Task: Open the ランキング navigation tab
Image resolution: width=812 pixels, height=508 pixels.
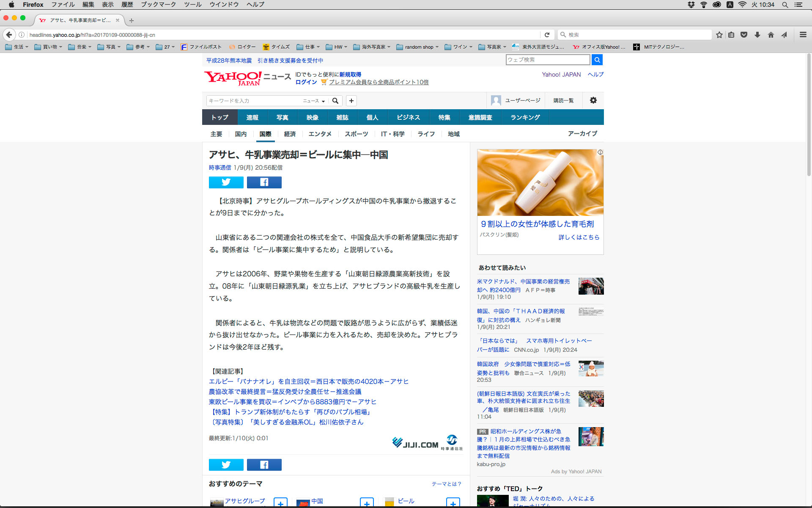Action: pyautogui.click(x=525, y=117)
